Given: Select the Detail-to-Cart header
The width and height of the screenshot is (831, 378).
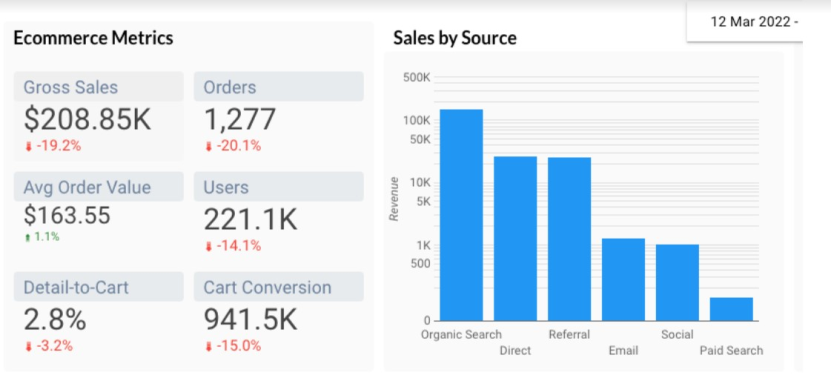Looking at the screenshot, I should click(x=99, y=287).
